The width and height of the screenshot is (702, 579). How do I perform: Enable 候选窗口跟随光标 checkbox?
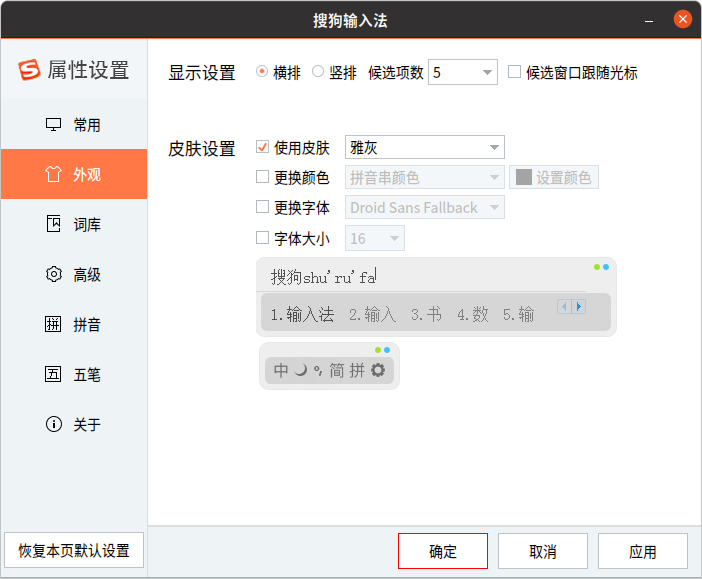coord(515,72)
